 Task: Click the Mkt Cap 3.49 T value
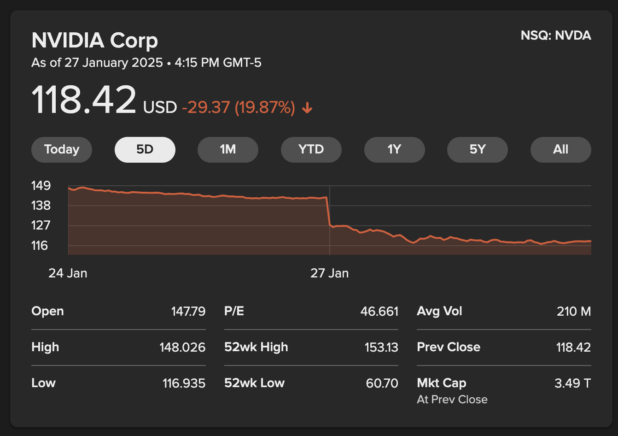coord(573,383)
